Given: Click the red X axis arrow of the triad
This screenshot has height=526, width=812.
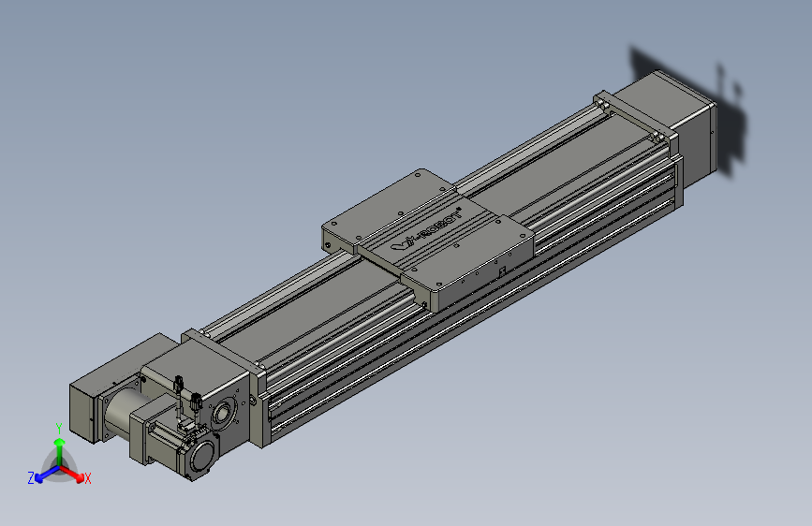Looking at the screenshot, I should click(72, 474).
